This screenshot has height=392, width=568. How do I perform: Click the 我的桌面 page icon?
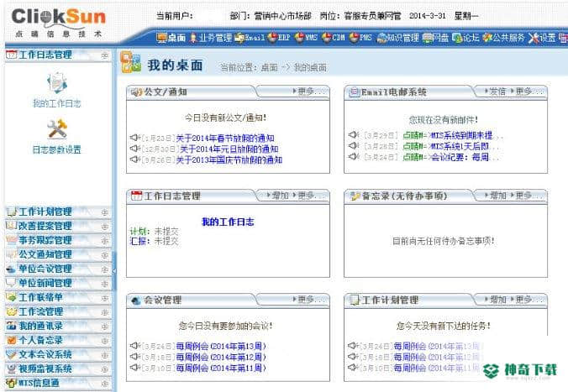(131, 62)
